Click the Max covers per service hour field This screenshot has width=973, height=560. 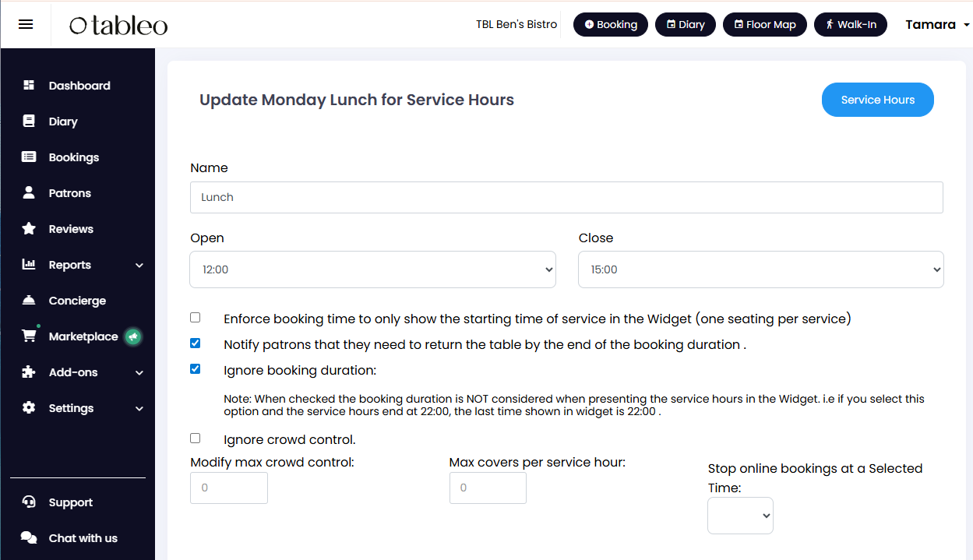tap(488, 488)
